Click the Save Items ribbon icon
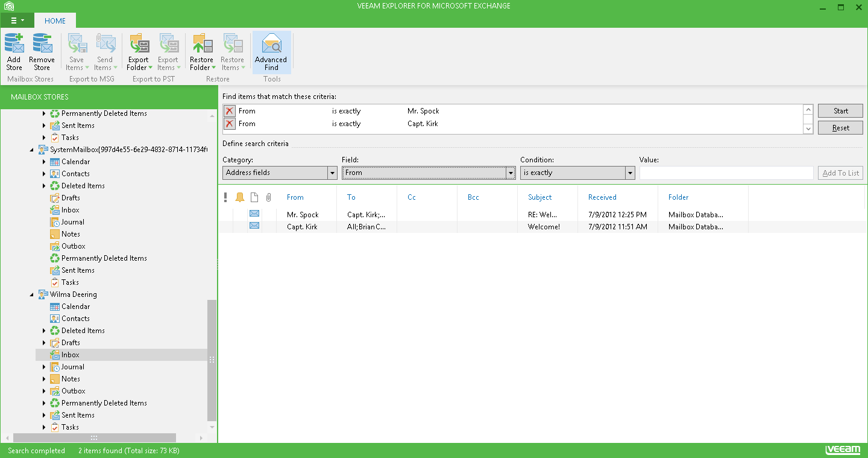Image resolution: width=868 pixels, height=458 pixels. pos(77,44)
